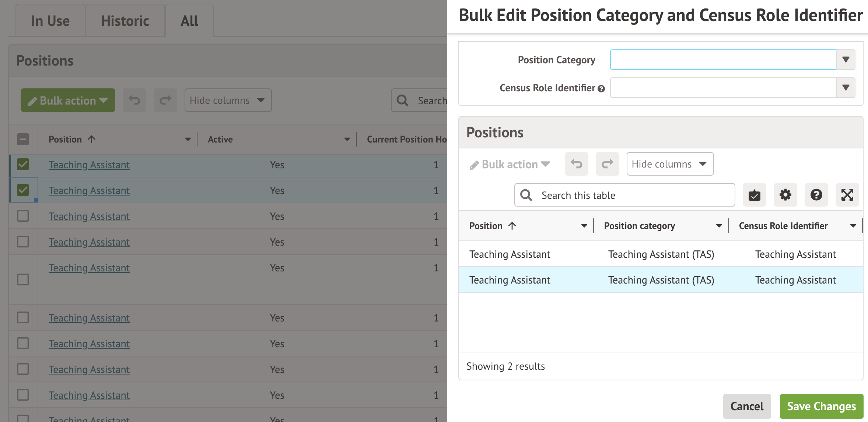
Task: Click Census Role Identifier help tooltip icon
Action: [601, 89]
